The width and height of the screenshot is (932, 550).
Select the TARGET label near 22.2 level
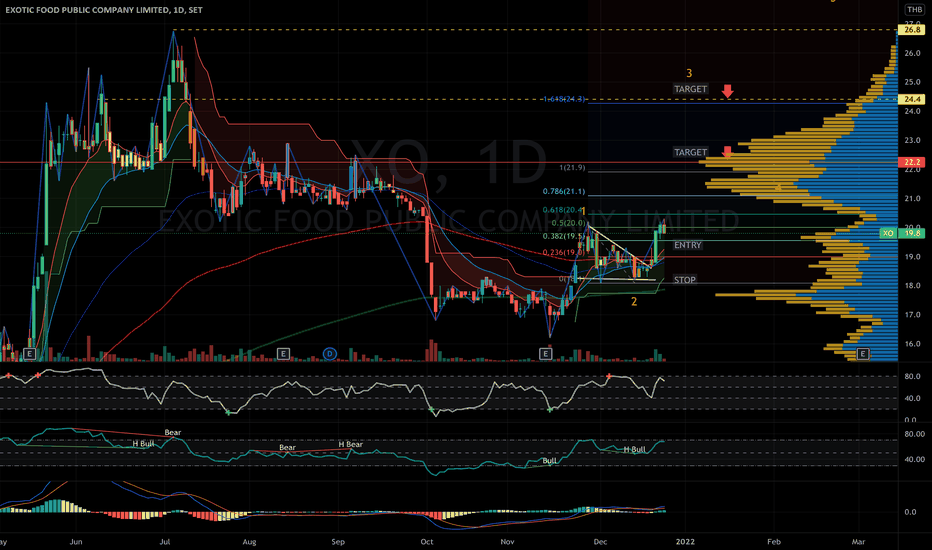click(690, 152)
